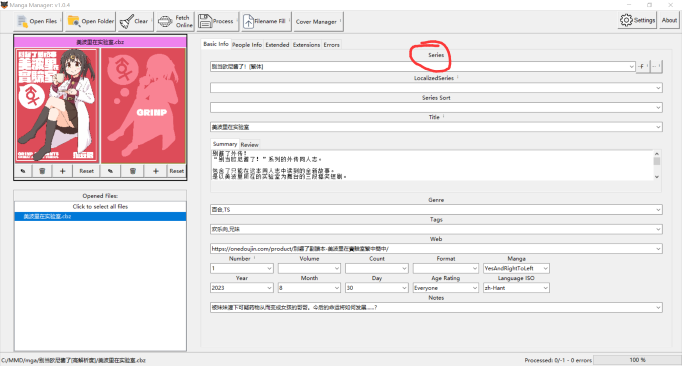
Task: Click the Summary text scrollbar
Action: coord(656,165)
